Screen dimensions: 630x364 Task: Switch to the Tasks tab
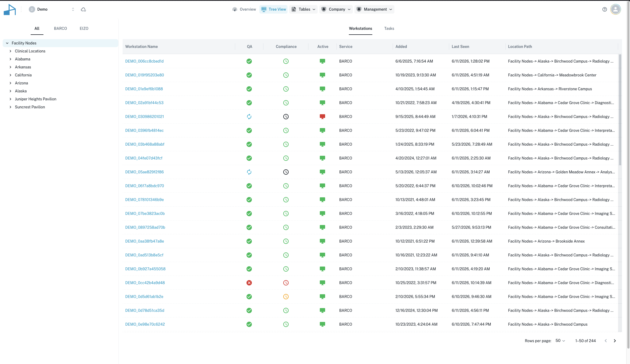(x=389, y=28)
